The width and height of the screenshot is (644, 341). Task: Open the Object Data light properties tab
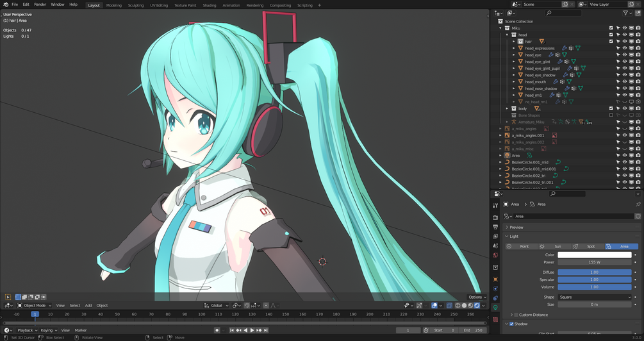pos(495,308)
